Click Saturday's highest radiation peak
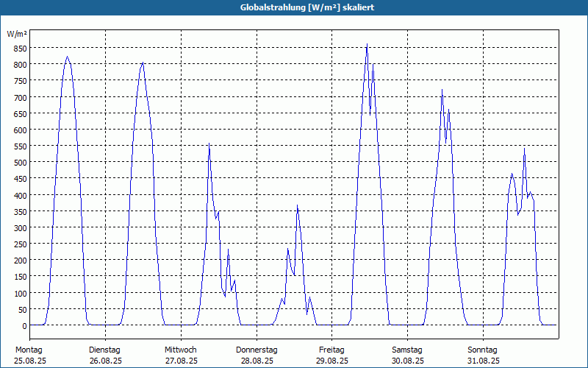Screen dimensions: 588x368 point(442,89)
